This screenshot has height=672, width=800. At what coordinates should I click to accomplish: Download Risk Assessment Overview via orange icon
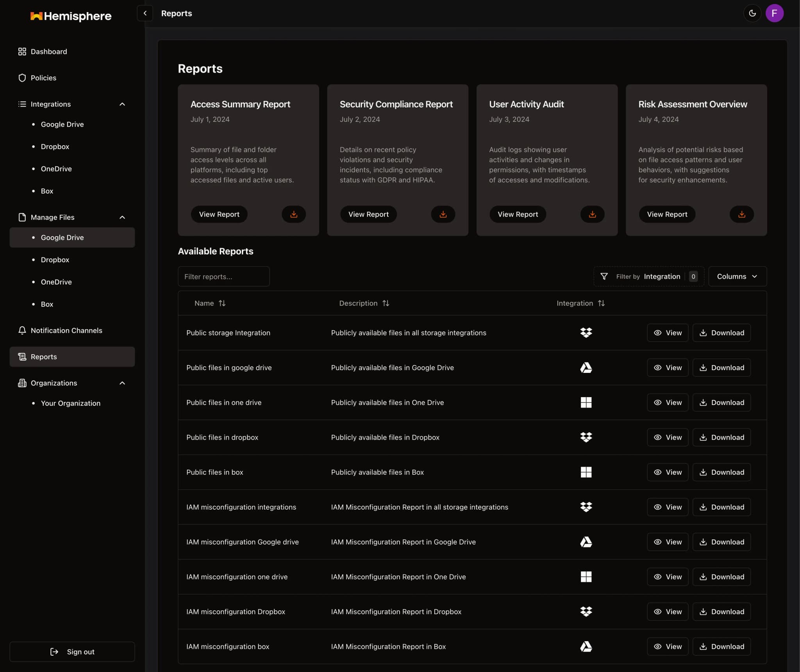click(x=741, y=214)
